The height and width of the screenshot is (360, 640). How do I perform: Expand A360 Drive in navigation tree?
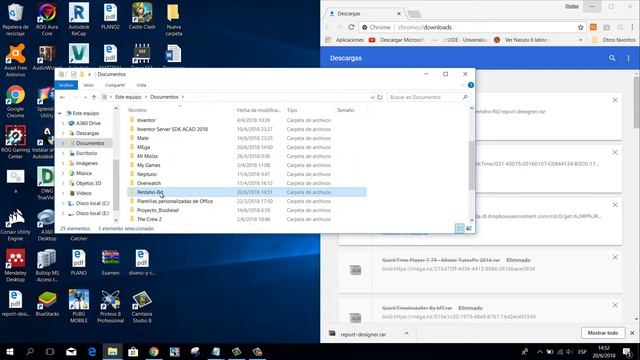(x=63, y=123)
